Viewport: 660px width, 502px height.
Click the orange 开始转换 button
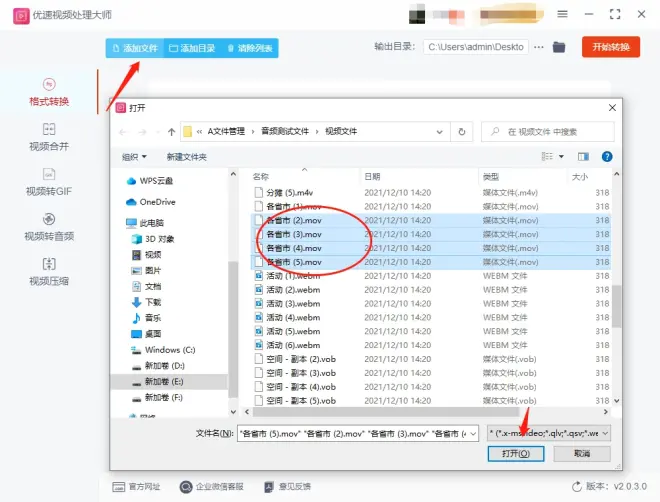(x=611, y=47)
